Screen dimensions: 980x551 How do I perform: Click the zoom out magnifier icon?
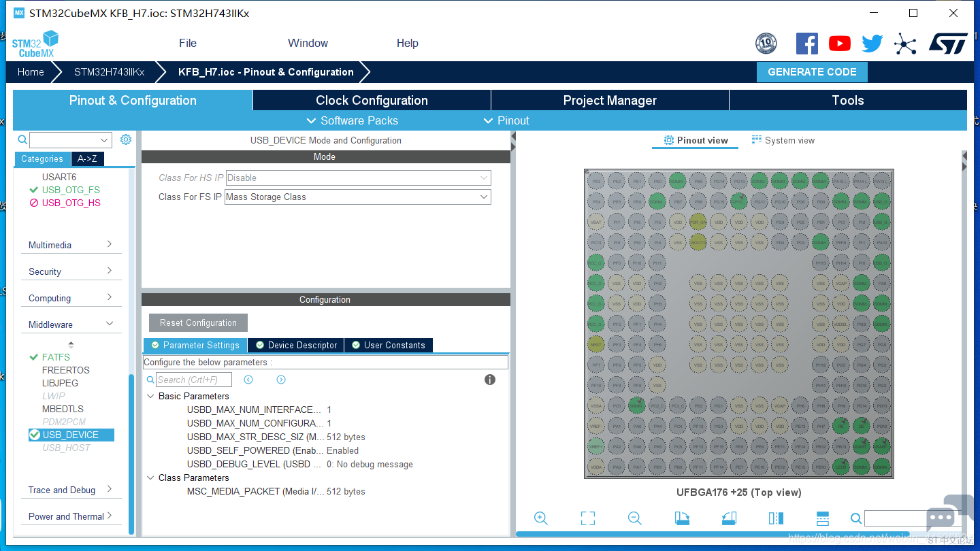click(x=635, y=518)
